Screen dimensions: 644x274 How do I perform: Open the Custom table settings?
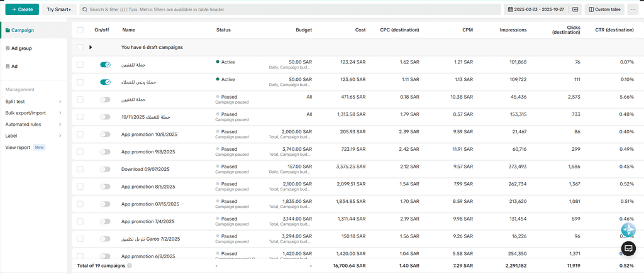[604, 9]
